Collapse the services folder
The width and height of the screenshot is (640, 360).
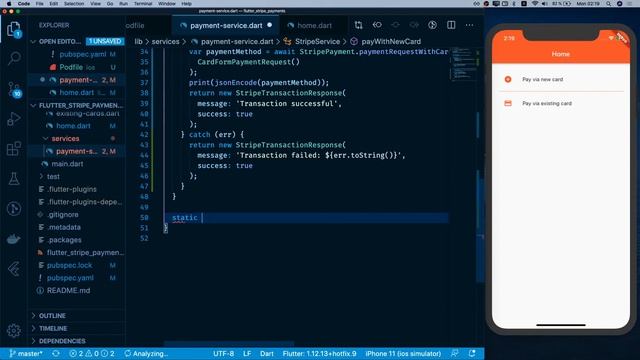click(46, 139)
